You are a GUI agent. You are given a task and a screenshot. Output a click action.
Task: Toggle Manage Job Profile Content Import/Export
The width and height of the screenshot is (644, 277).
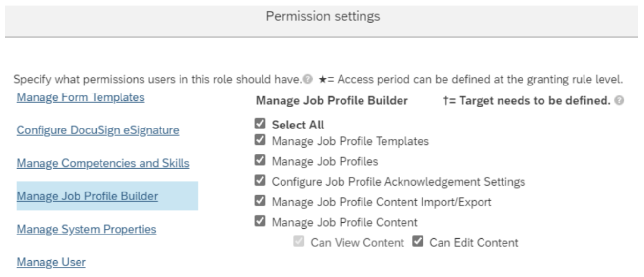(260, 201)
